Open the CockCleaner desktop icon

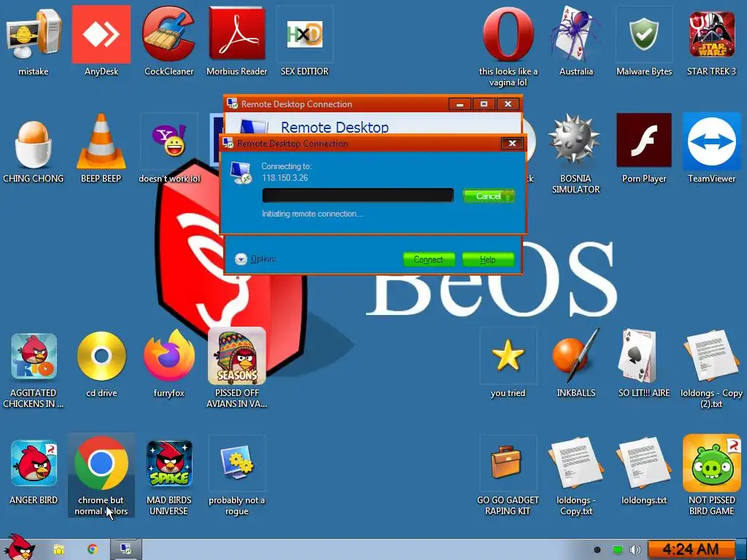click(169, 42)
